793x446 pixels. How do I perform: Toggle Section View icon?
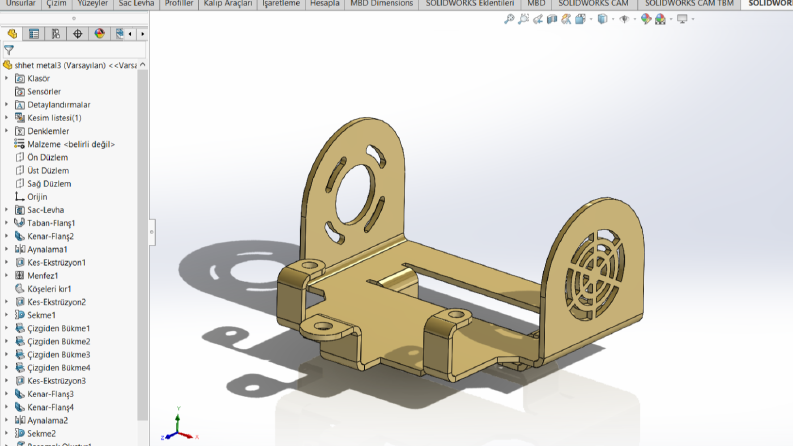click(552, 19)
